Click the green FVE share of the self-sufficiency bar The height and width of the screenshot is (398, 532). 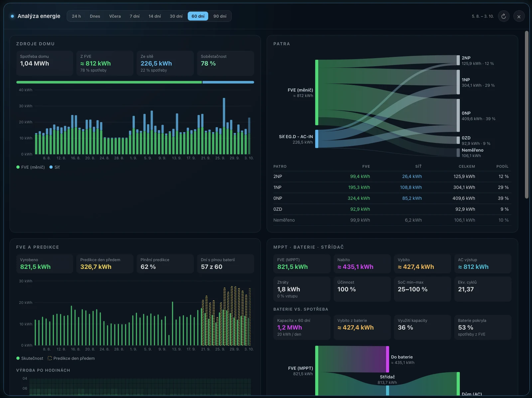click(x=109, y=82)
